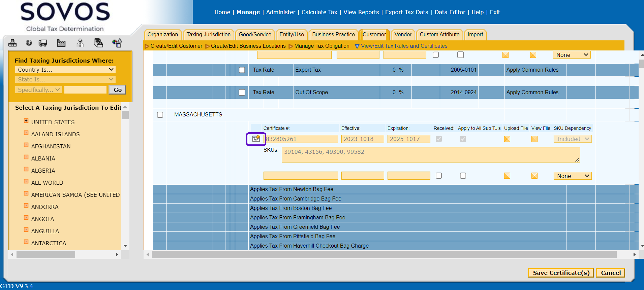This screenshot has width=644, height=290.
Task: Click the Save Certificate(s) button
Action: [x=561, y=273]
